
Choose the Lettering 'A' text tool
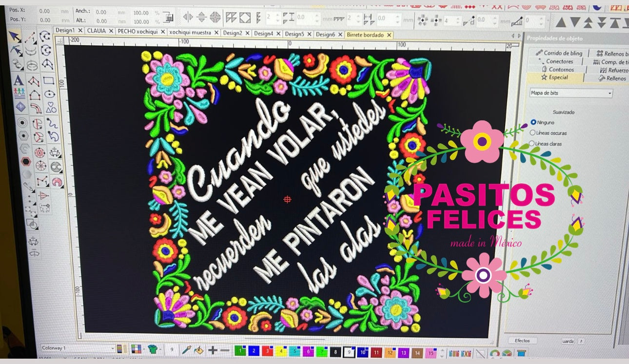click(18, 80)
